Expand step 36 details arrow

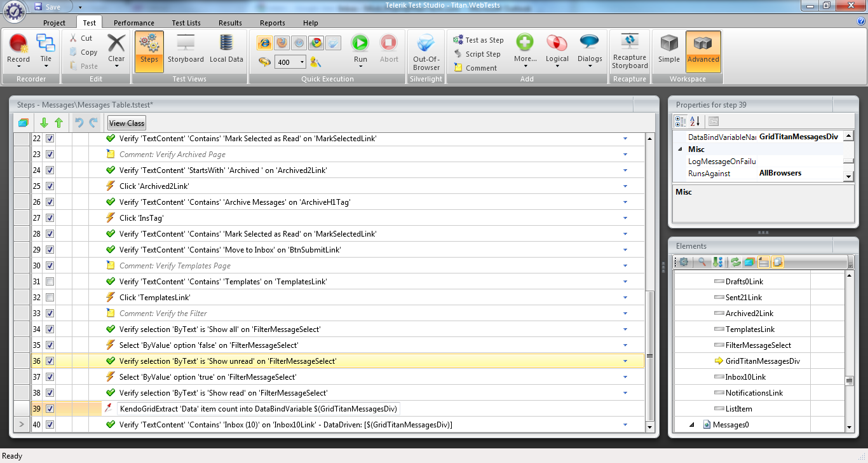click(625, 361)
